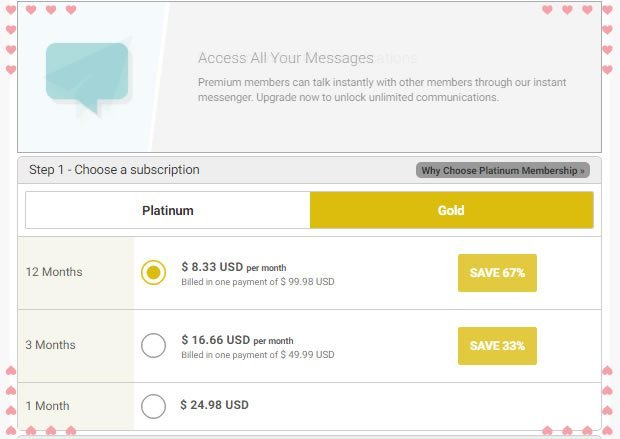Click the $ 24.98 USD price text

[x=214, y=405]
